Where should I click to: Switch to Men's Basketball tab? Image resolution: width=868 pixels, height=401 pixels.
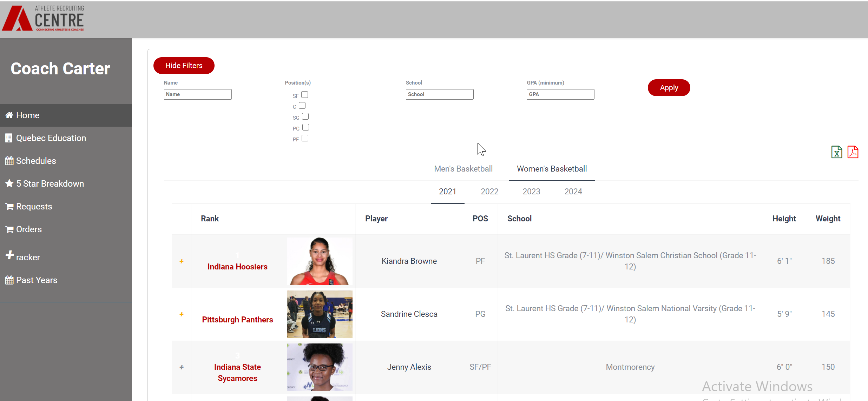[463, 169]
